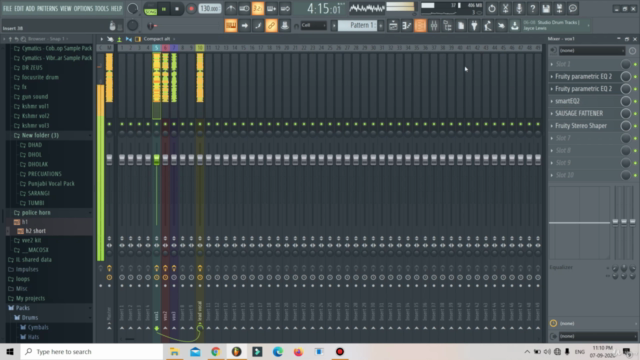Image resolution: width=640 pixels, height=360 pixels.
Task: Open the Fruity Stereo Shaper slot arrow
Action: [552, 126]
